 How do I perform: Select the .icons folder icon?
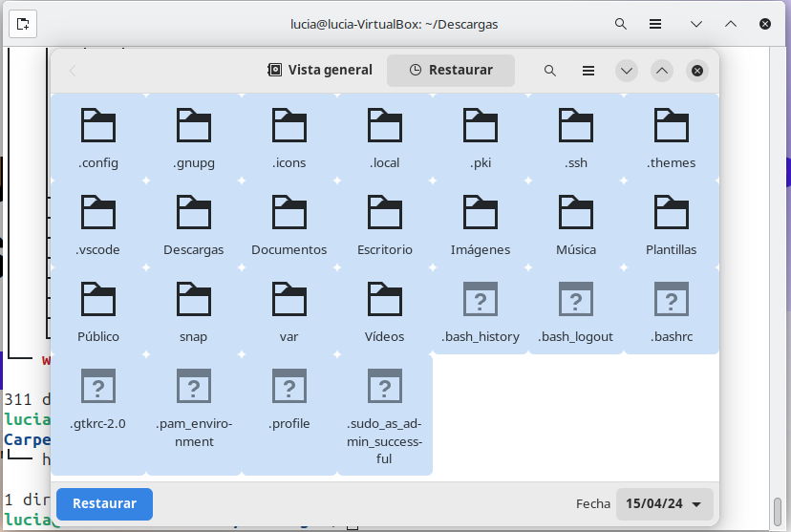point(289,125)
